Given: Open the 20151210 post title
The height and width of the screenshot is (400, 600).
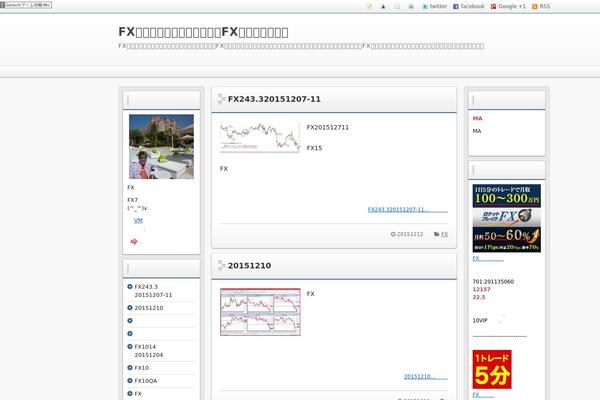Looking at the screenshot, I should click(249, 266).
